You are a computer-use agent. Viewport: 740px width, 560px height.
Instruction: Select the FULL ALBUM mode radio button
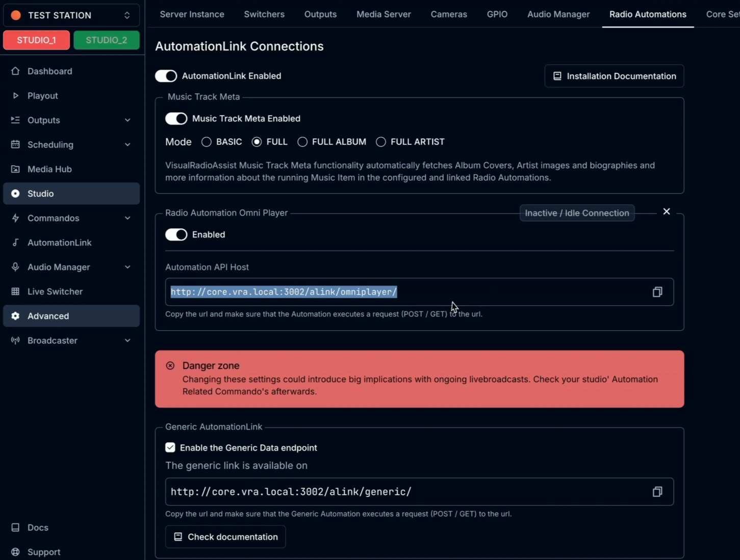pos(302,142)
